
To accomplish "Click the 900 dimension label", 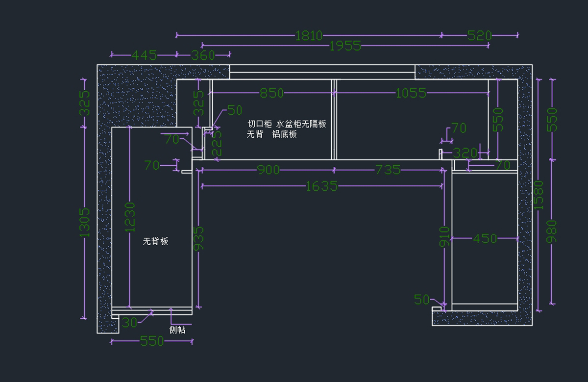I will [269, 170].
